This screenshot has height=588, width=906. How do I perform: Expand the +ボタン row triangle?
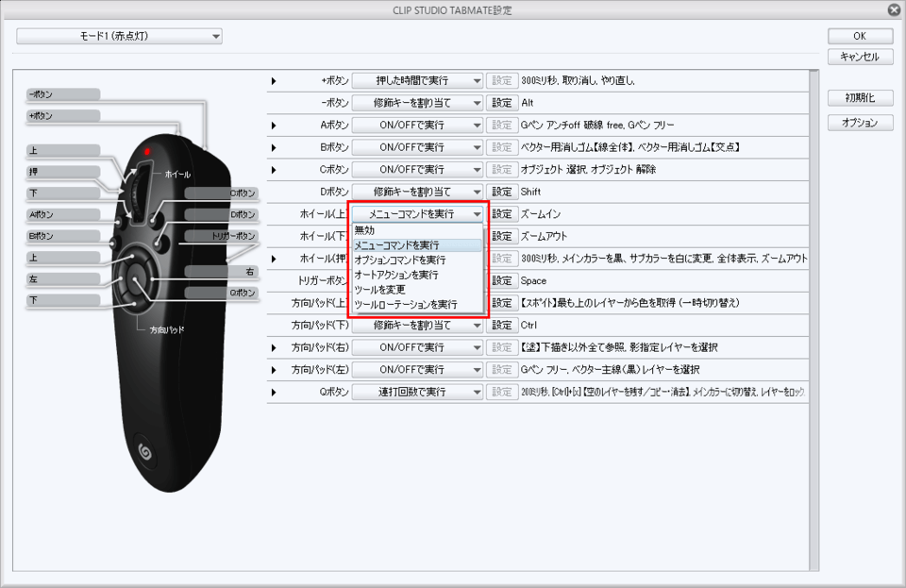[x=274, y=81]
